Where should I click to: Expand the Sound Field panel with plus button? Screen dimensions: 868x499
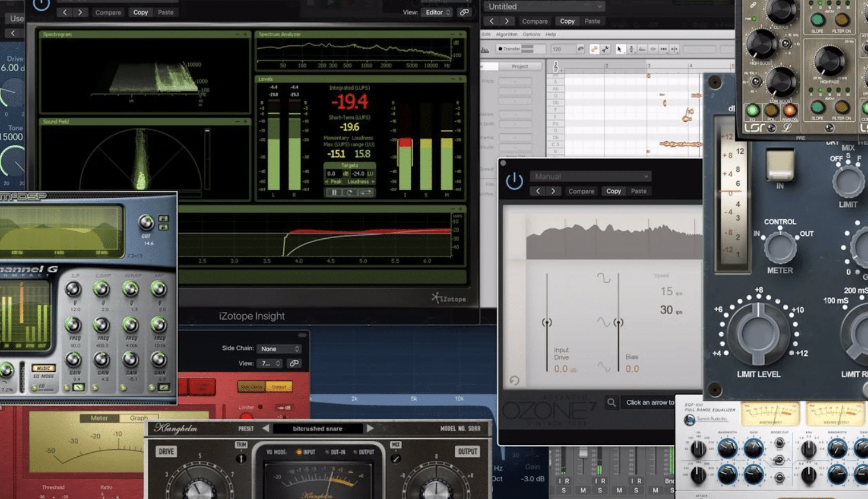(x=245, y=122)
